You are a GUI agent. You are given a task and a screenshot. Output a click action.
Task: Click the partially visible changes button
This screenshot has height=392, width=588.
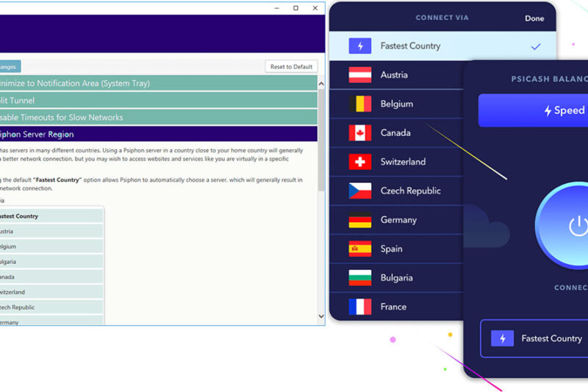coord(10,67)
